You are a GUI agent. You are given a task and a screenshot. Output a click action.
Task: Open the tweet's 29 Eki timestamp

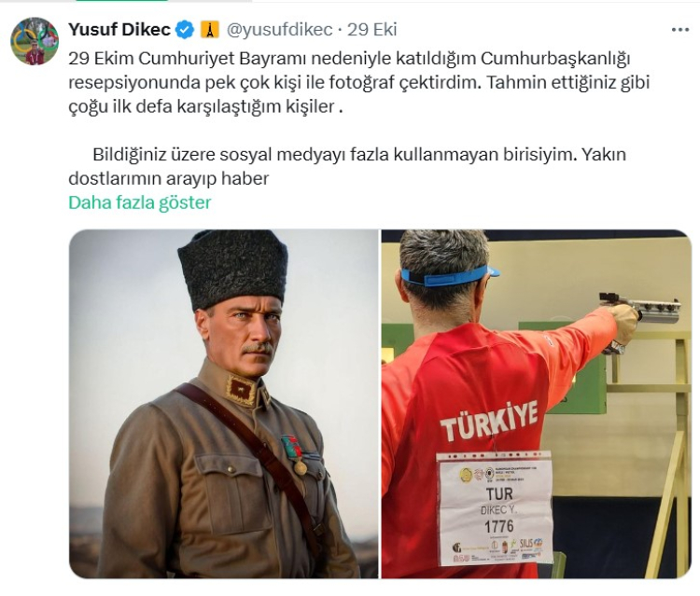pyautogui.click(x=371, y=30)
